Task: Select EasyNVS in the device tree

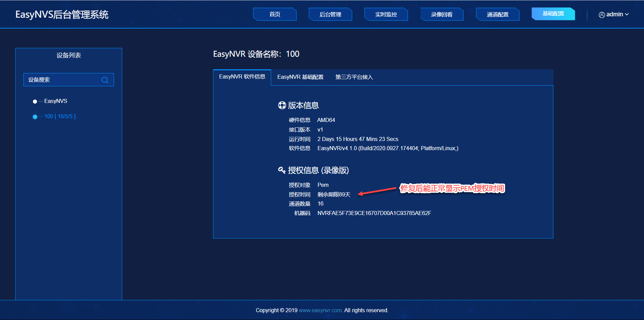Action: click(56, 101)
